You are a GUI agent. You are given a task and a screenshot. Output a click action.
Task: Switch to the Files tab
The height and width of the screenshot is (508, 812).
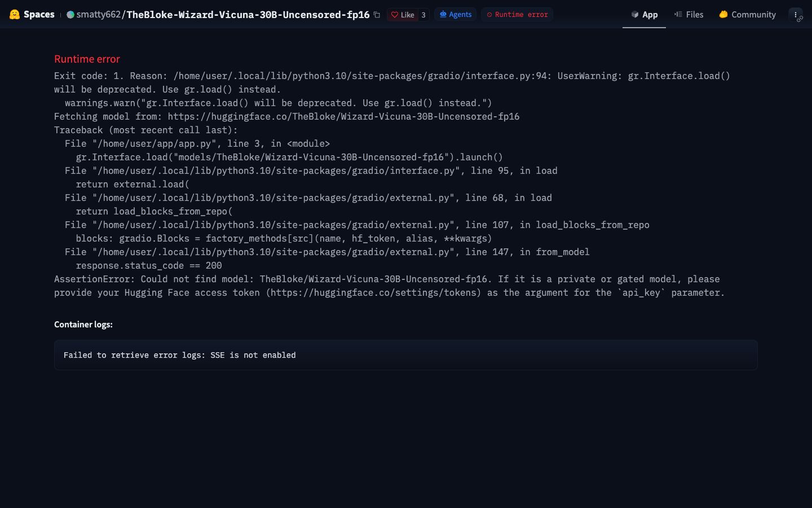tap(689, 15)
